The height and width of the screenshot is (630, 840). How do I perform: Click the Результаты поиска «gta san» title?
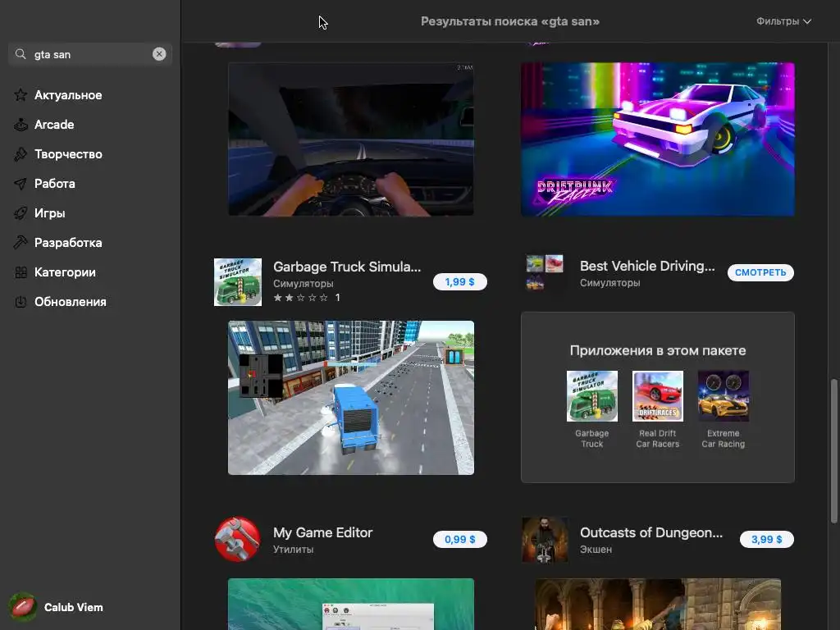point(509,21)
